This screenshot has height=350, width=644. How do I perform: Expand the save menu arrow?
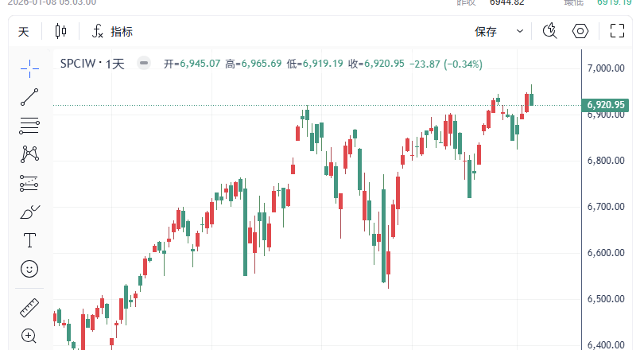[x=520, y=32]
